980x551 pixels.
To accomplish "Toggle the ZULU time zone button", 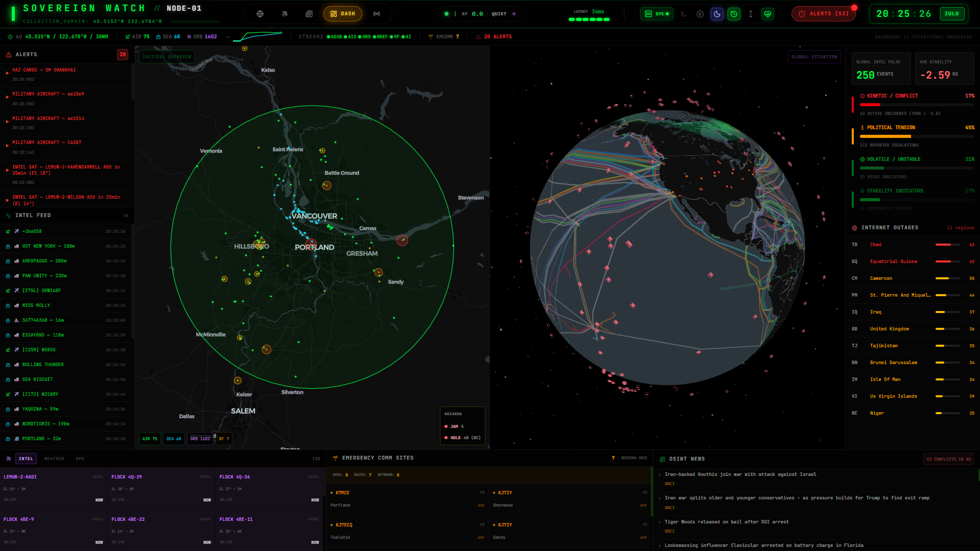I will (x=951, y=14).
